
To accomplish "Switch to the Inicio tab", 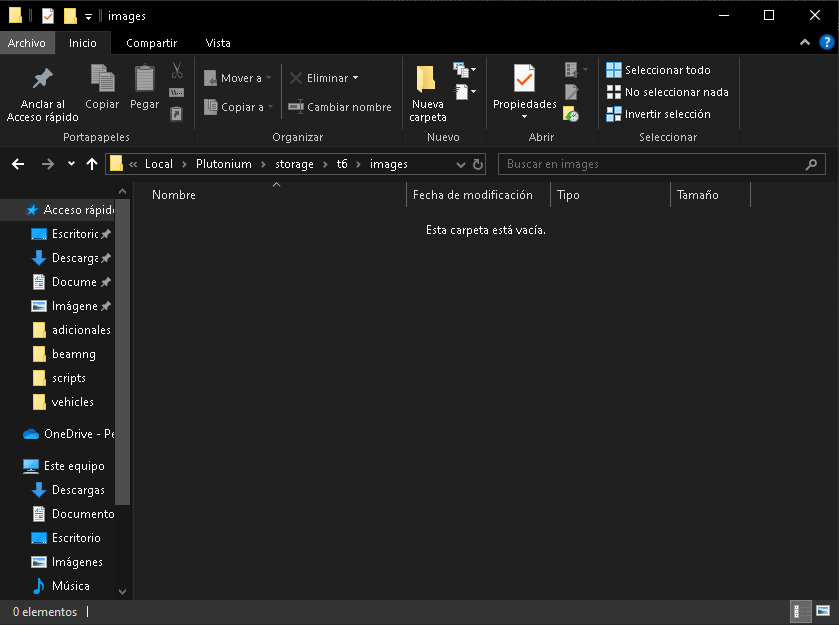I will (x=82, y=43).
